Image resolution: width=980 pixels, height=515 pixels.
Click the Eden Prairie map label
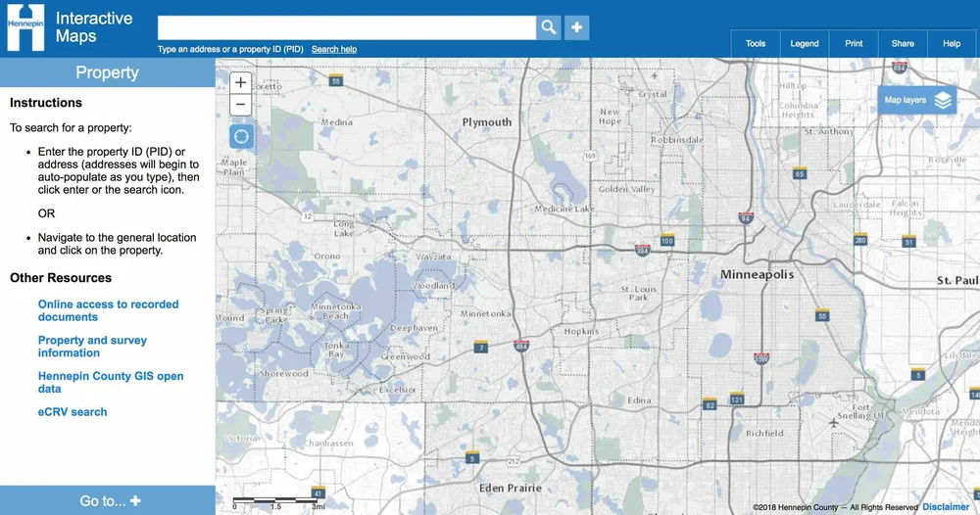tap(510, 489)
